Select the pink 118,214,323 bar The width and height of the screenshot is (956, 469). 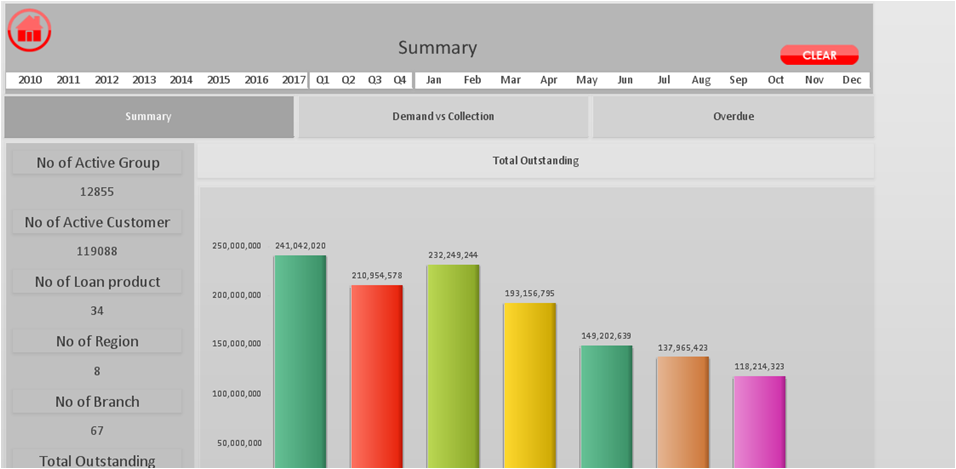point(759,422)
